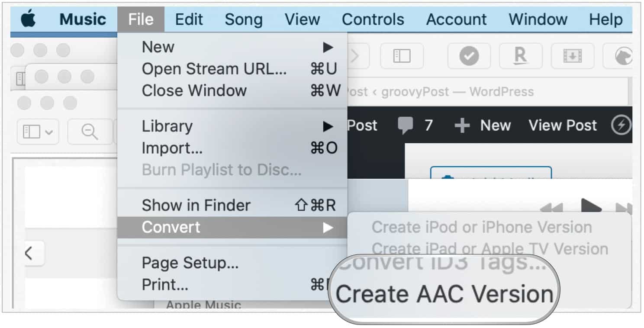
Task: Open the Song menu
Action: [x=244, y=19]
